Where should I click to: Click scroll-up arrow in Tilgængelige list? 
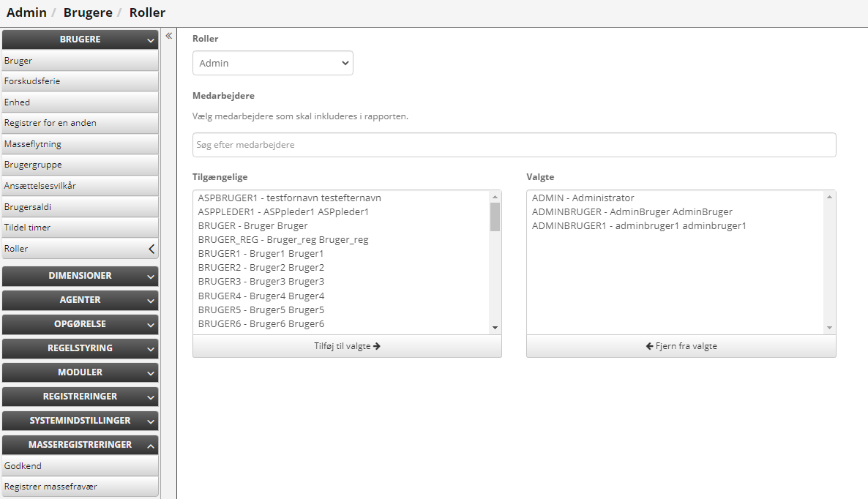[495, 197]
